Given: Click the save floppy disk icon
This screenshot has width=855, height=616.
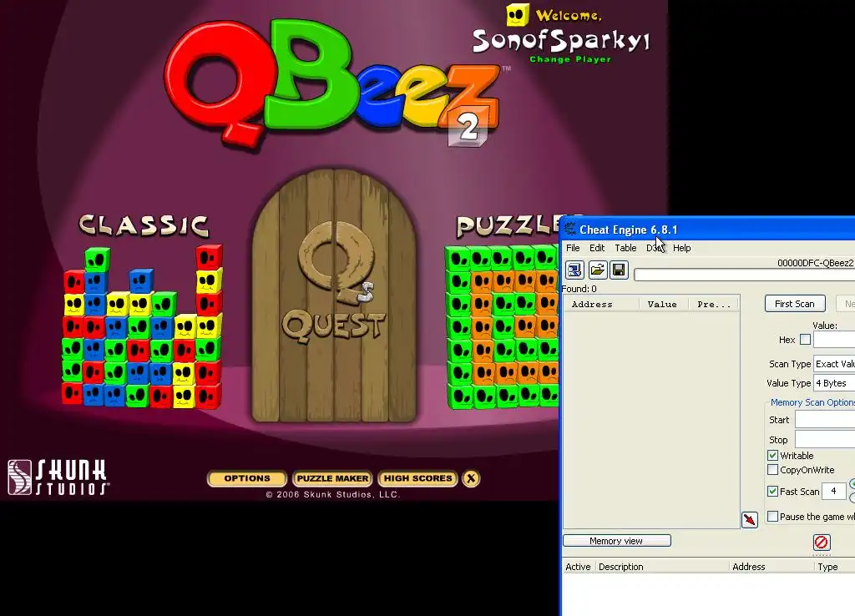Looking at the screenshot, I should click(x=619, y=270).
